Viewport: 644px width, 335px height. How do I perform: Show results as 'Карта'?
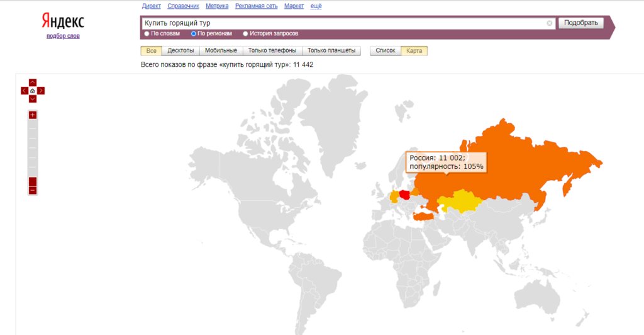414,50
